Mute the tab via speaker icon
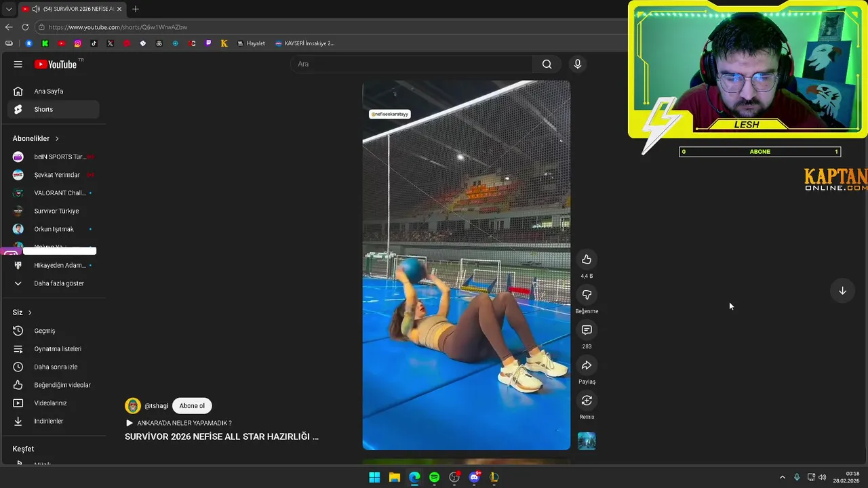The width and height of the screenshot is (868, 488). tap(36, 9)
